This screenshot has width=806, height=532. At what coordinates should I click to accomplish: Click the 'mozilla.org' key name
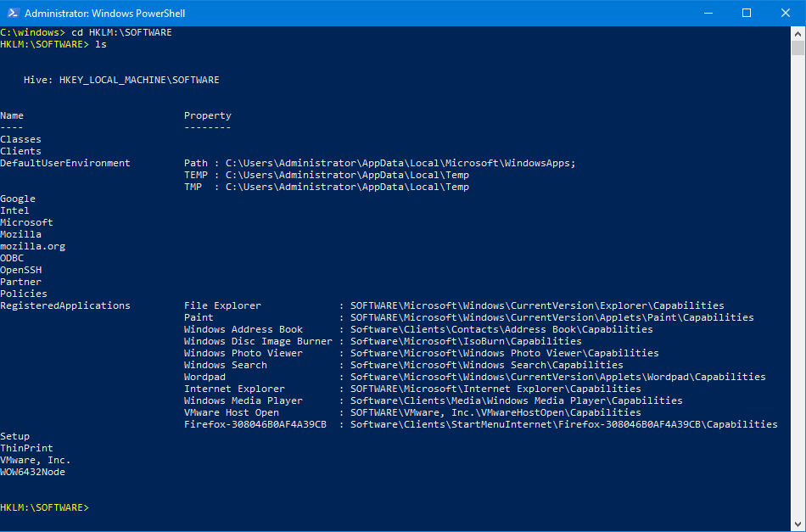pyautogui.click(x=33, y=246)
